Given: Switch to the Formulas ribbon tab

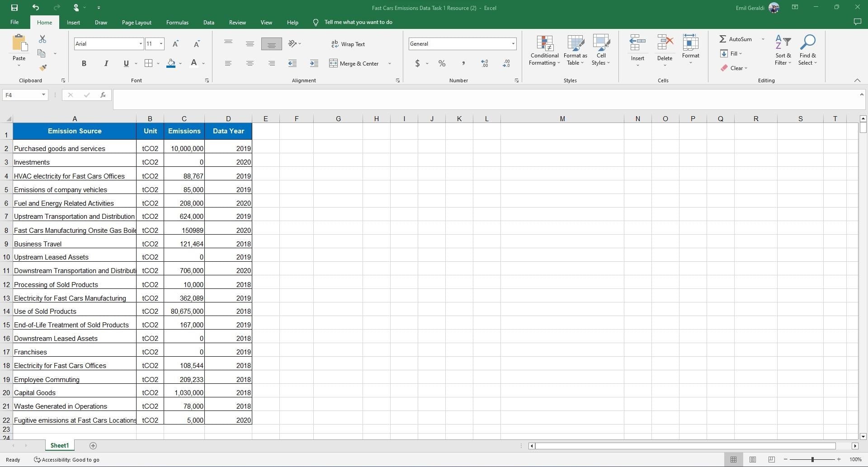Looking at the screenshot, I should pyautogui.click(x=177, y=22).
